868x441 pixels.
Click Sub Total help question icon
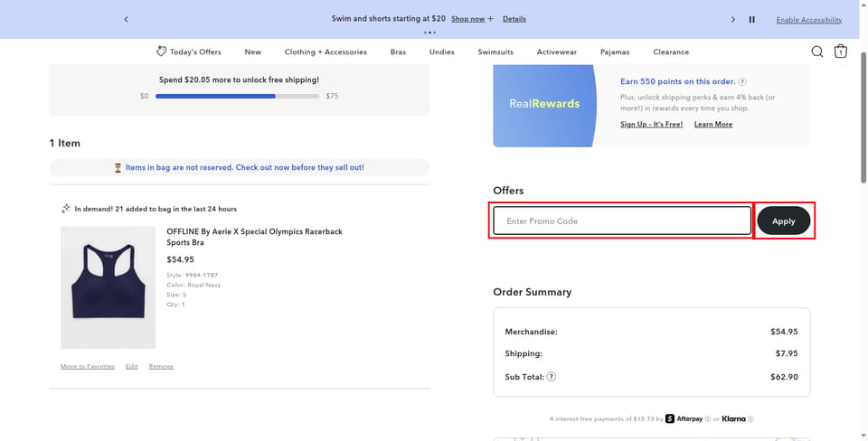[552, 376]
